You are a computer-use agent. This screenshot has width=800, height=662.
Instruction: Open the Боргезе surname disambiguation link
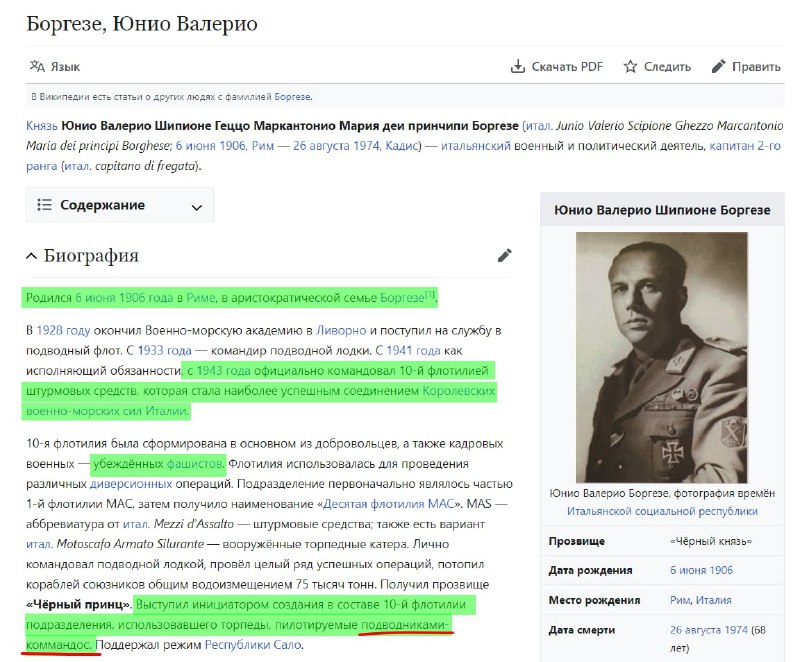(292, 96)
